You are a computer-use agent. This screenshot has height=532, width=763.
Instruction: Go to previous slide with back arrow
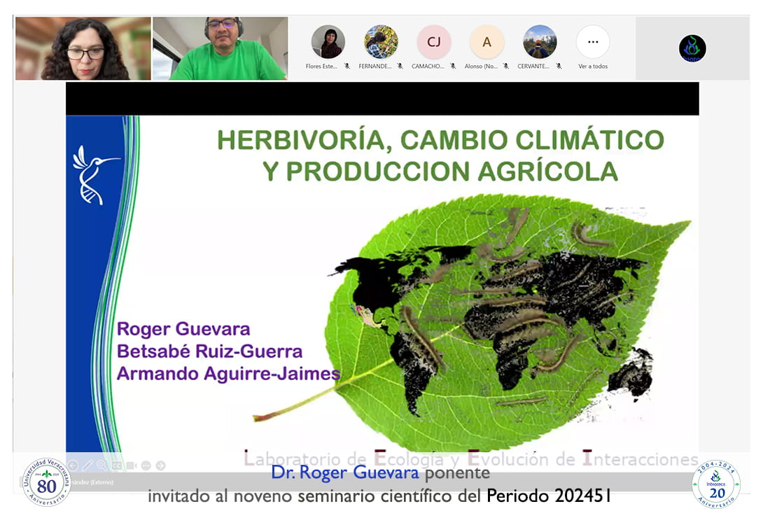pyautogui.click(x=73, y=465)
